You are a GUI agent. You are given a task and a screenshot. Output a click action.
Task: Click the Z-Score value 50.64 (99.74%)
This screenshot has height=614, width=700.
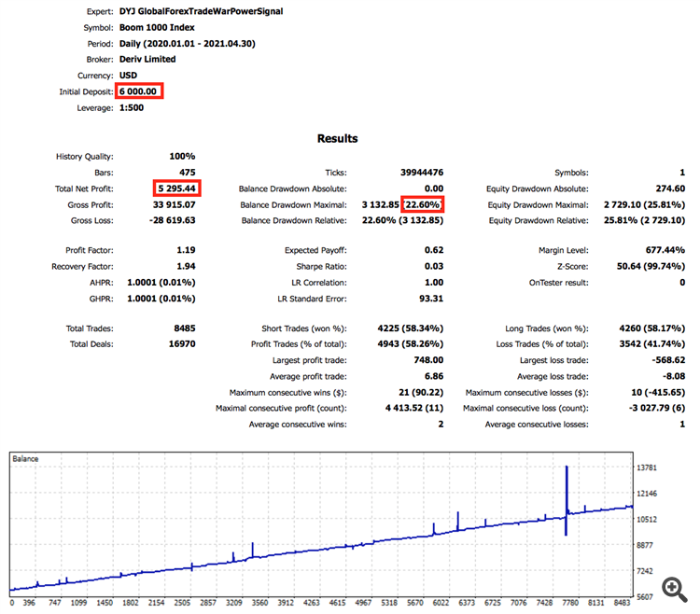click(651, 266)
